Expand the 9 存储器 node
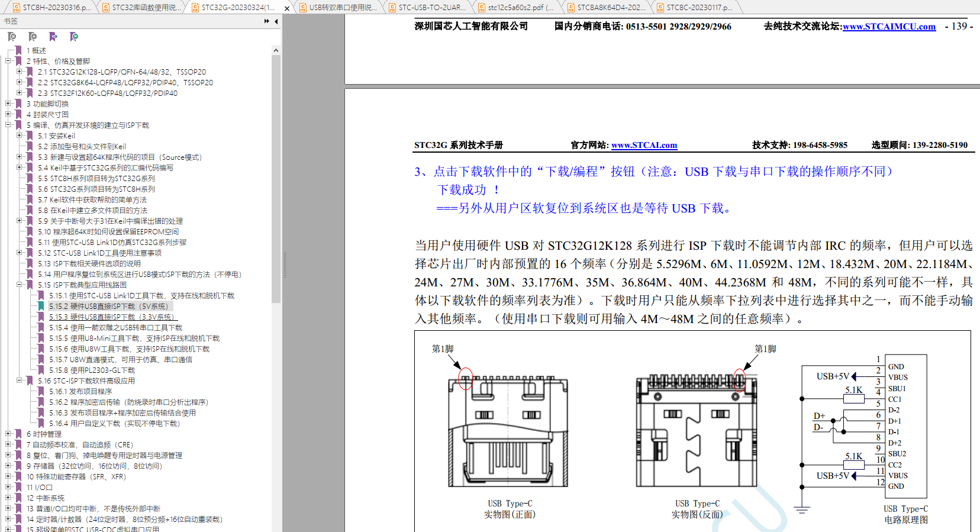The height and width of the screenshot is (532, 980). click(8, 466)
